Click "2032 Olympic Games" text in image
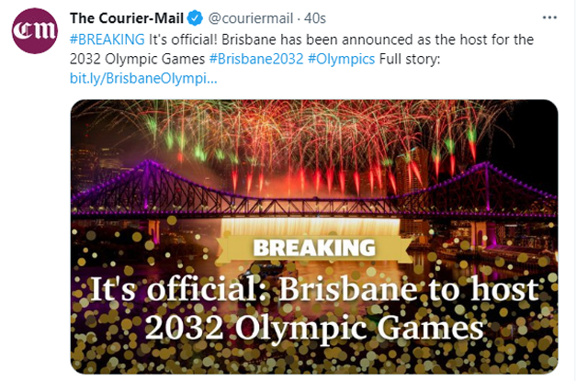 pos(314,328)
